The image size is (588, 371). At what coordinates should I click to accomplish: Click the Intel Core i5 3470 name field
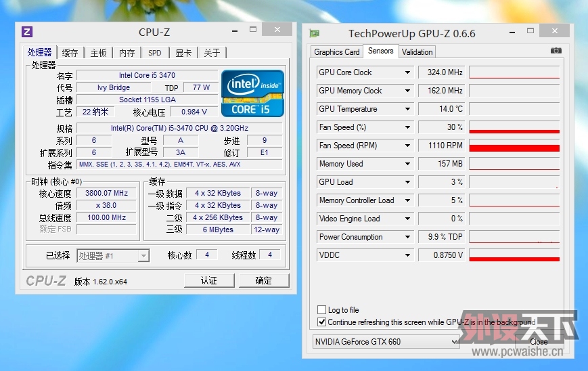(x=147, y=75)
